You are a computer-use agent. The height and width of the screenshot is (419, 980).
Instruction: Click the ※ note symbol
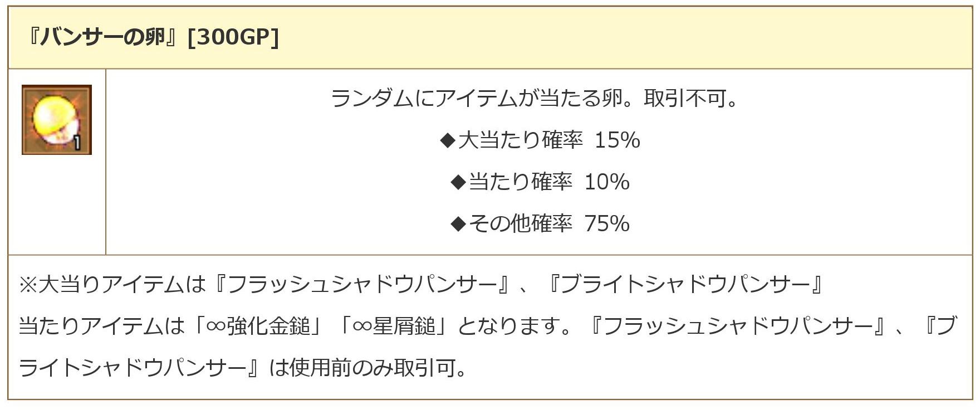pos(27,285)
